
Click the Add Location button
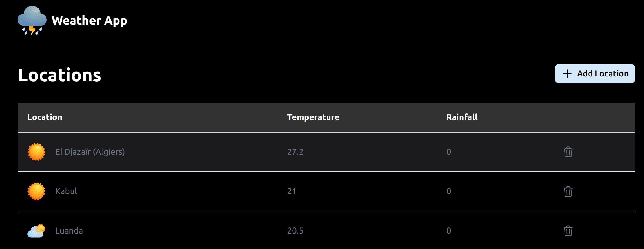click(595, 73)
